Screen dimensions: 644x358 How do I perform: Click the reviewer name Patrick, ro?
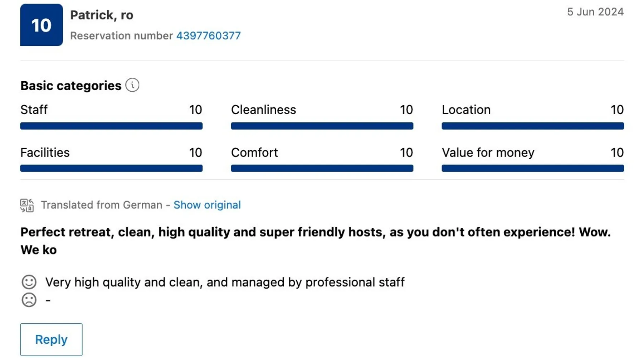pyautogui.click(x=102, y=15)
